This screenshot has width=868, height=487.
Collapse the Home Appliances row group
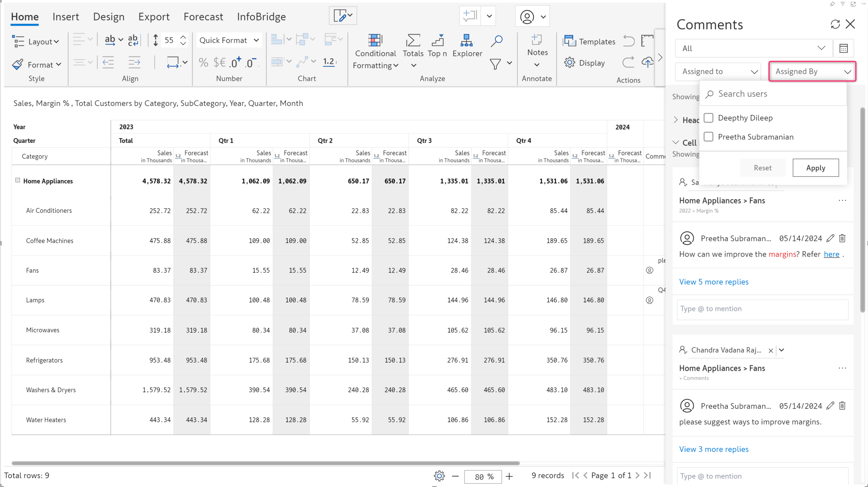coord(18,180)
